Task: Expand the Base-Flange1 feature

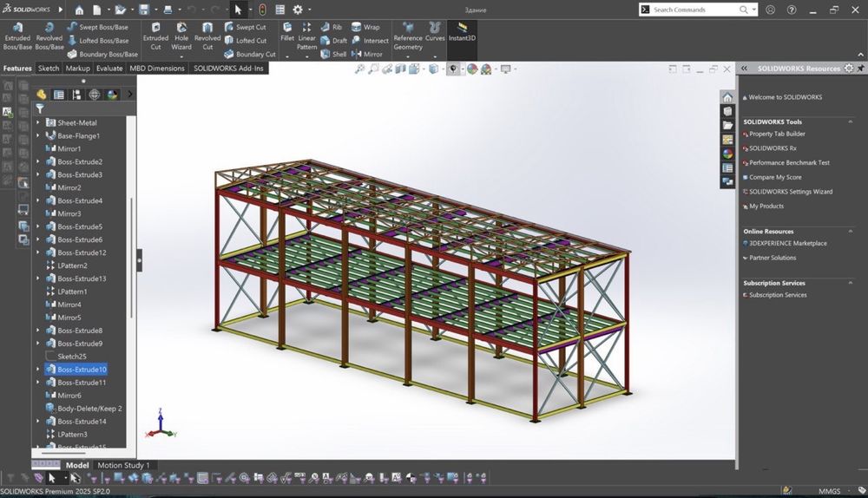Action: point(38,135)
